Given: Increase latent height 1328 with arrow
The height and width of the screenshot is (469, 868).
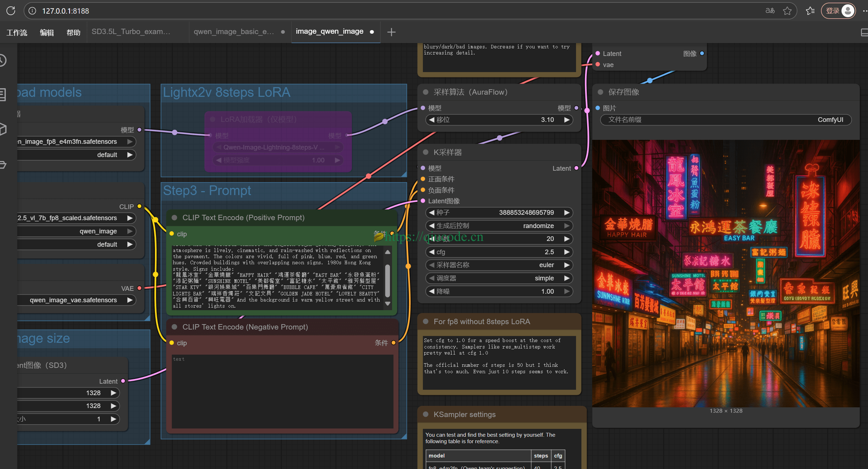Looking at the screenshot, I should pos(113,406).
